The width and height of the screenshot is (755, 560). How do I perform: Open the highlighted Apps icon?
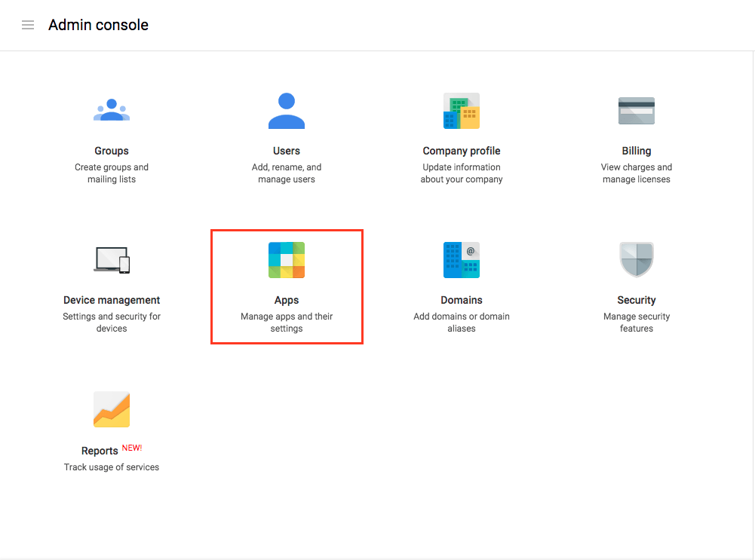(287, 259)
